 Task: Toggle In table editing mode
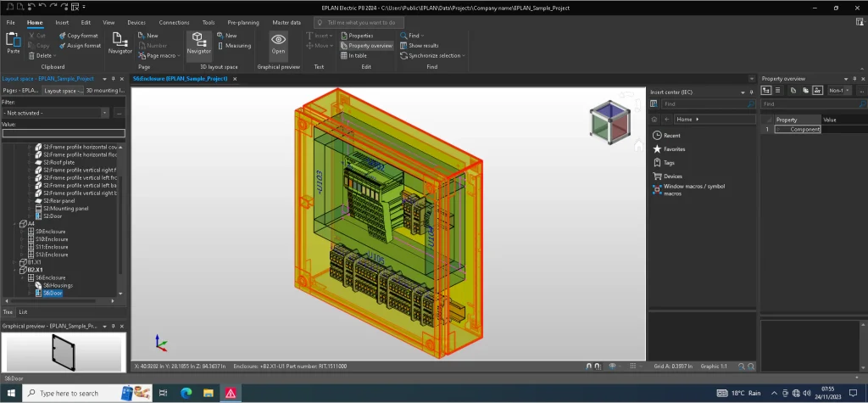pos(353,56)
